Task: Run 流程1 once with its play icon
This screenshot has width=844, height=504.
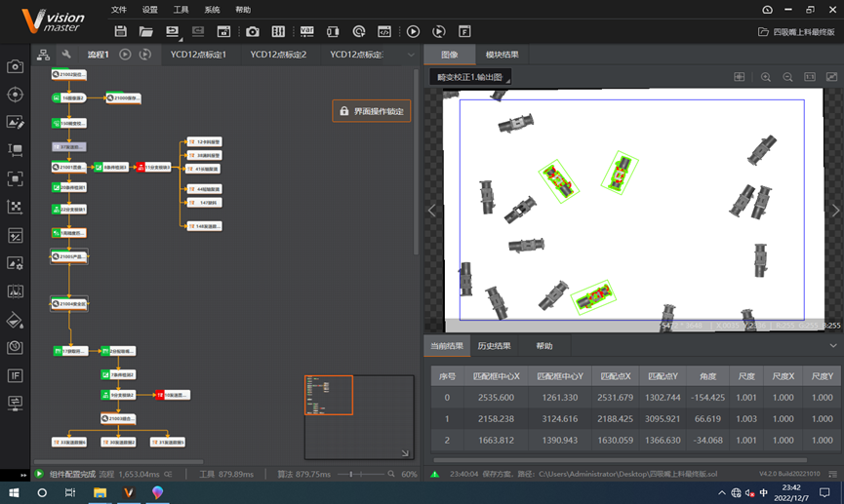Action: [125, 55]
